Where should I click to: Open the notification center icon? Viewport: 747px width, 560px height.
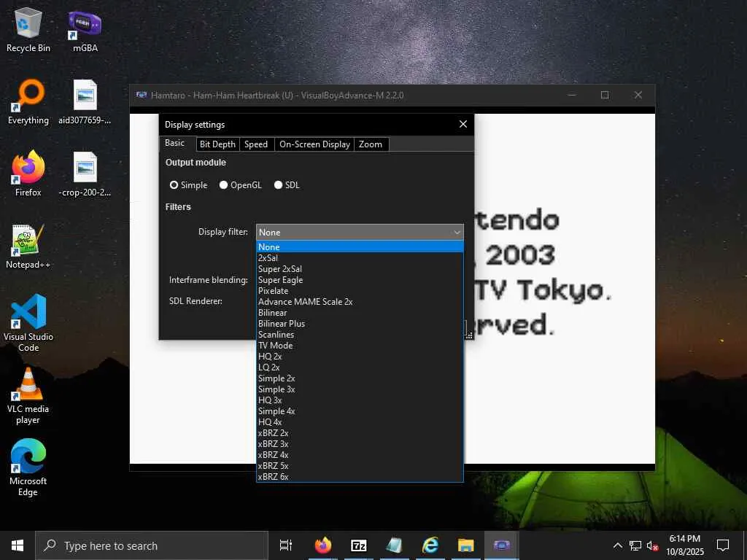[723, 545]
